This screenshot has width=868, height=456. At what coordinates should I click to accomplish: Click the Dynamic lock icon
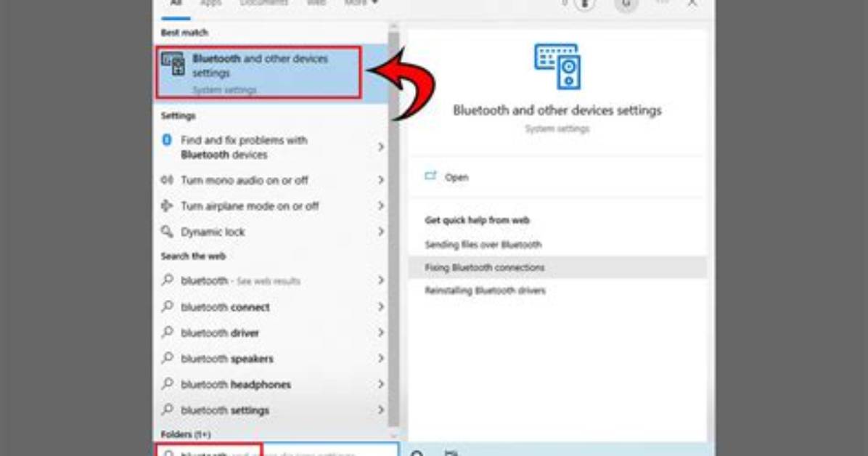[167, 232]
